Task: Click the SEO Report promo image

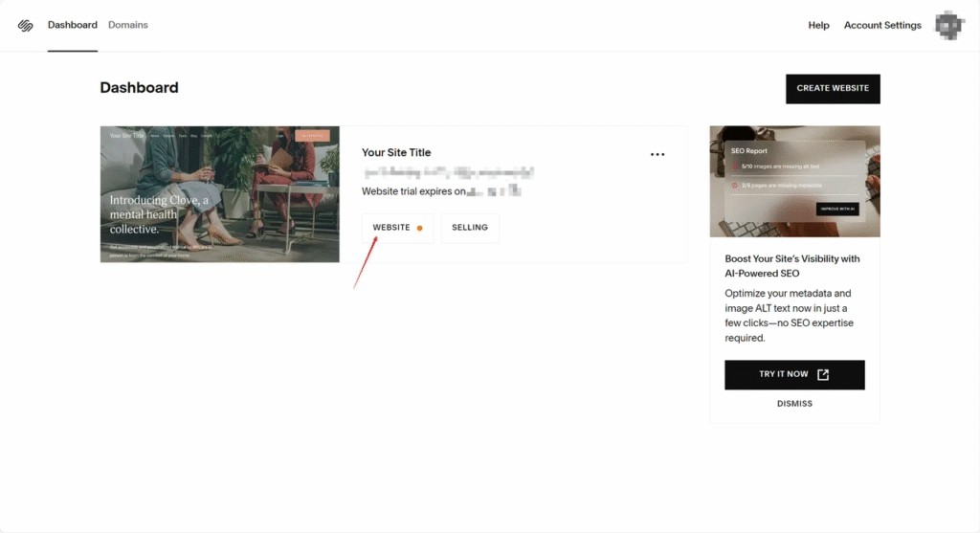Action: (794, 181)
